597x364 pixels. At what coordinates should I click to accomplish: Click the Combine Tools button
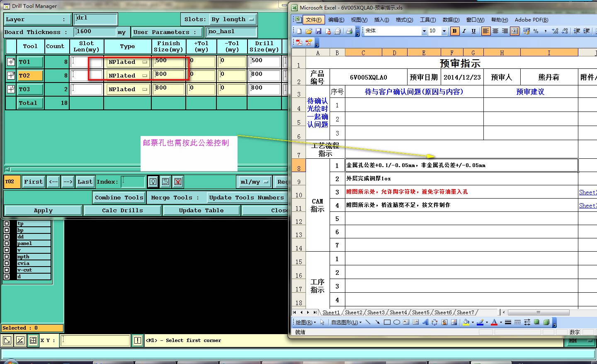tap(119, 198)
